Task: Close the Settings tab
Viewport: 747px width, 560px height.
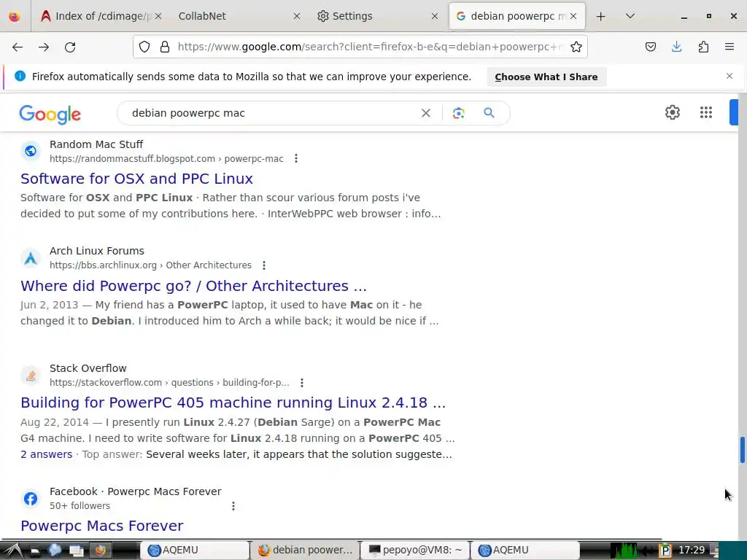Action: (x=435, y=16)
